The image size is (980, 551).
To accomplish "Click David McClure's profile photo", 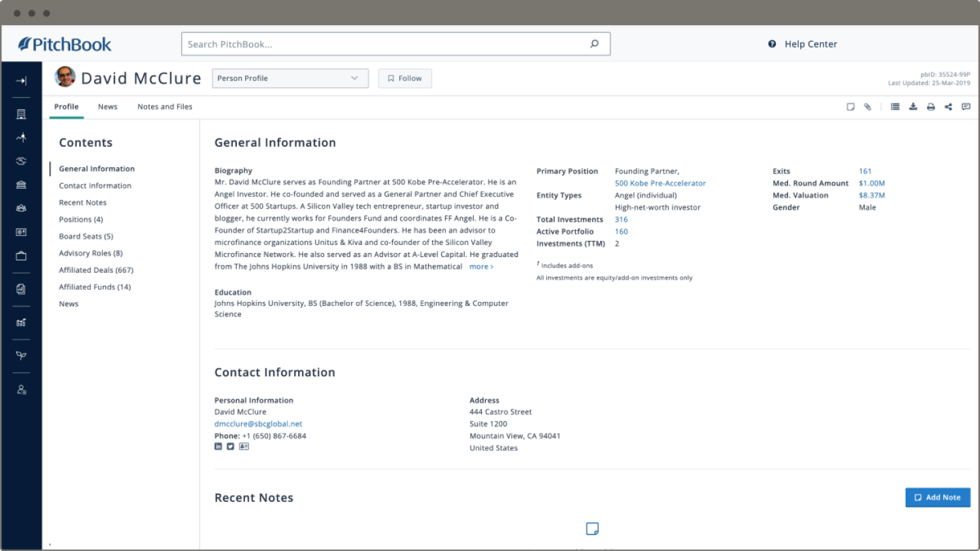I will tap(65, 77).
